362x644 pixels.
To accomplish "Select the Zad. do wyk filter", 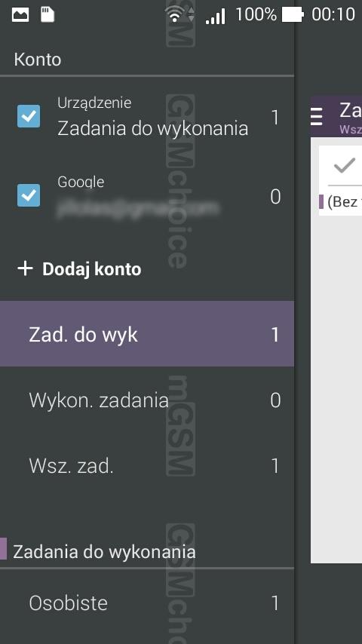I will click(147, 333).
